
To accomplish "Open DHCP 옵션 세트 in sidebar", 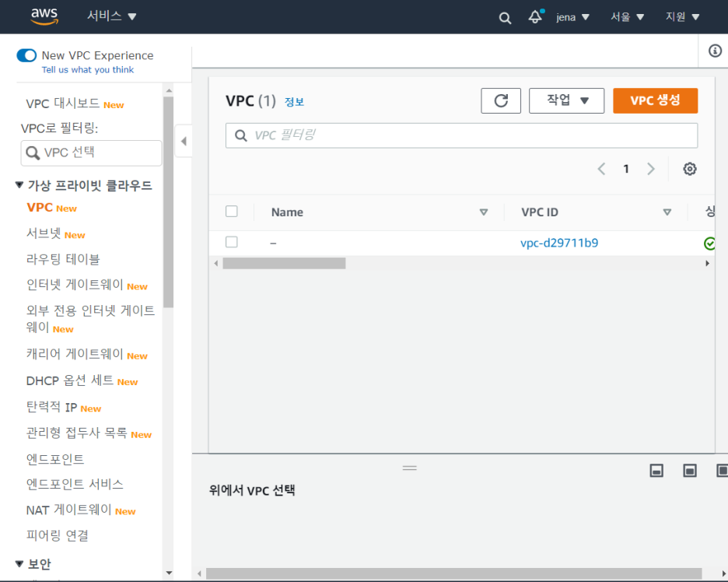I will (70, 380).
